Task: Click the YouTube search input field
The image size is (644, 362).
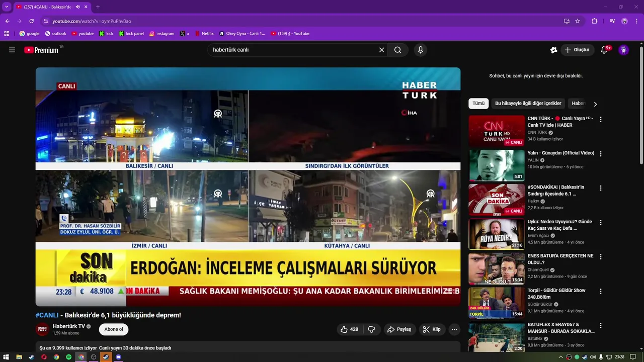Action: 293,50
